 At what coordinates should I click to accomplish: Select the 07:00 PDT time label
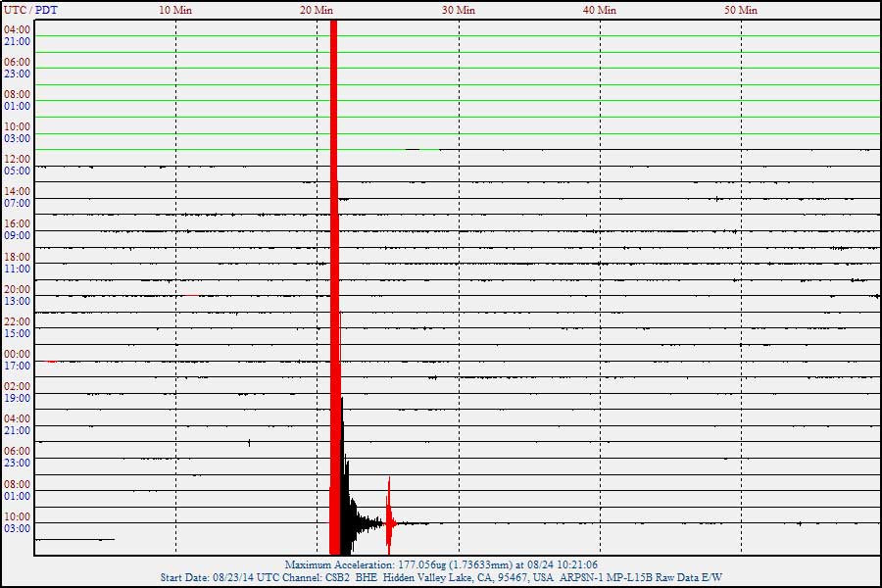17,203
